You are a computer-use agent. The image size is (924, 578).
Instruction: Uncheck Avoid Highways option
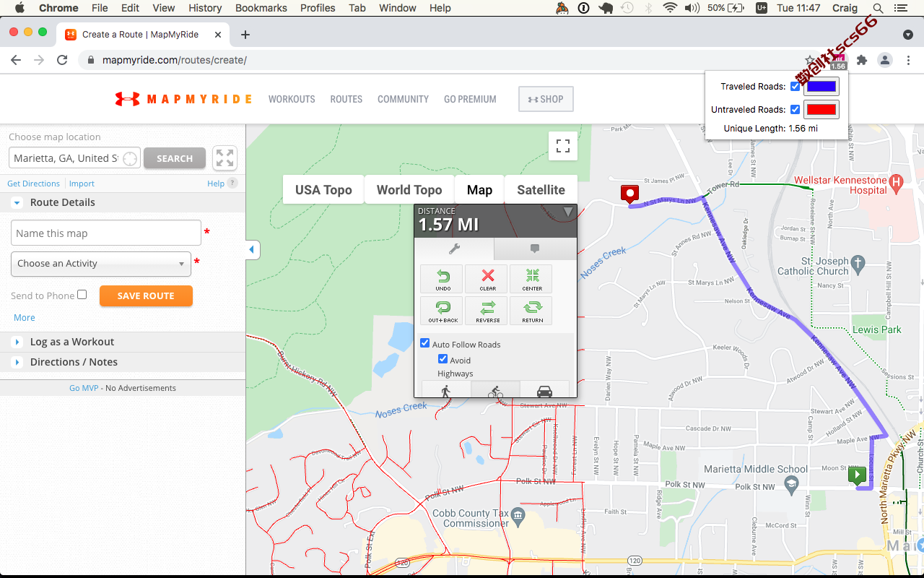(443, 359)
